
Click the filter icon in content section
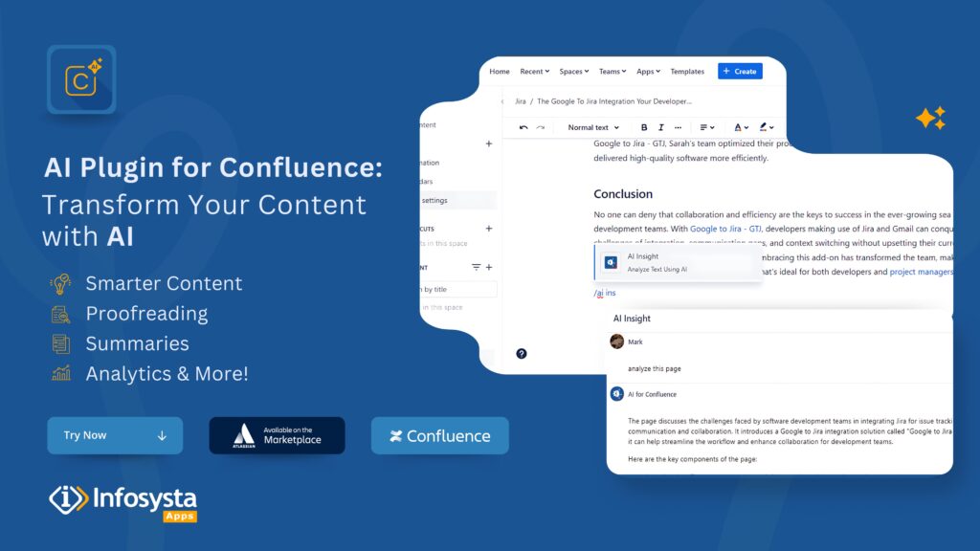[477, 268]
